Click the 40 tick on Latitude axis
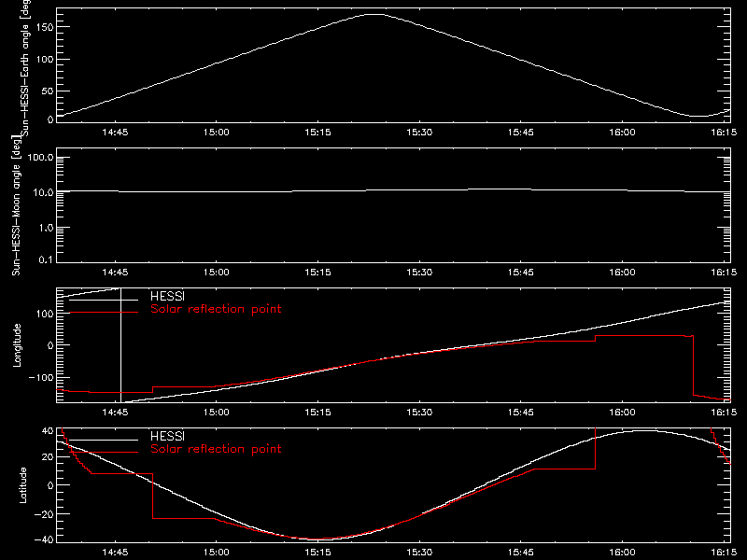 (48, 431)
